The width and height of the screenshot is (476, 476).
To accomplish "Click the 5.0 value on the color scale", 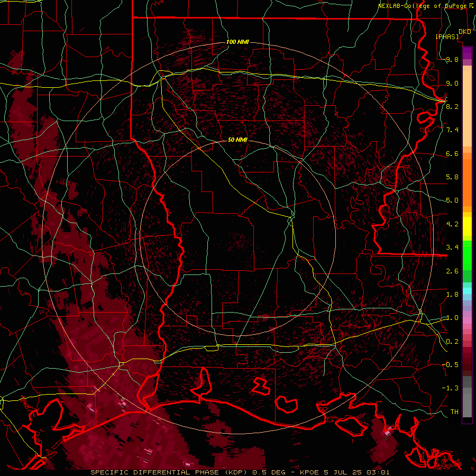I will click(x=452, y=200).
